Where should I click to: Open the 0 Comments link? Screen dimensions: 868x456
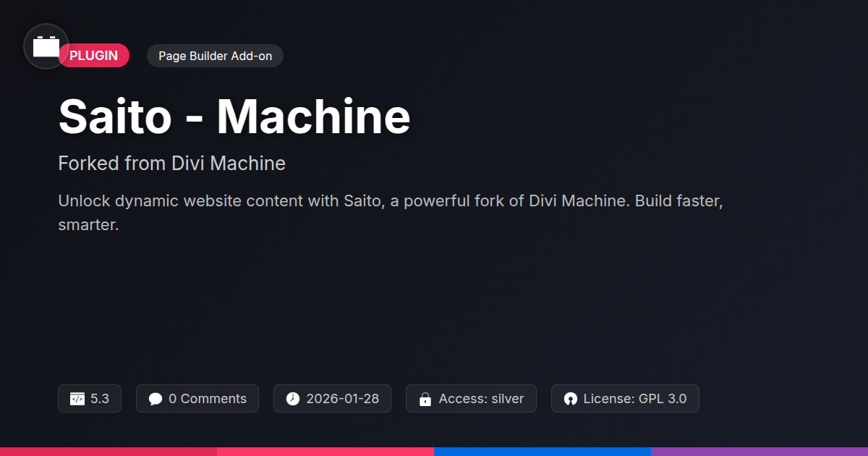[x=197, y=399]
